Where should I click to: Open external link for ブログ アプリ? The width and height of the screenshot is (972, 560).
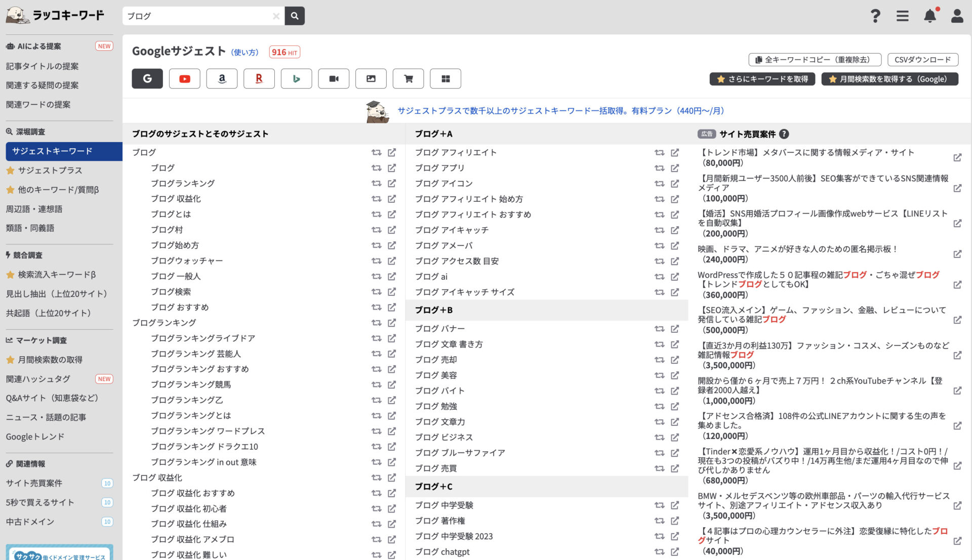(675, 168)
